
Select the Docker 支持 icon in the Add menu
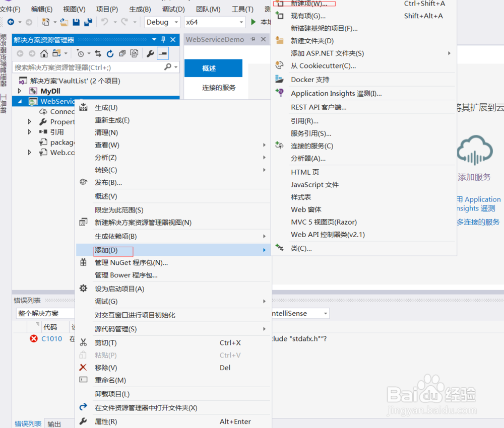pos(279,79)
